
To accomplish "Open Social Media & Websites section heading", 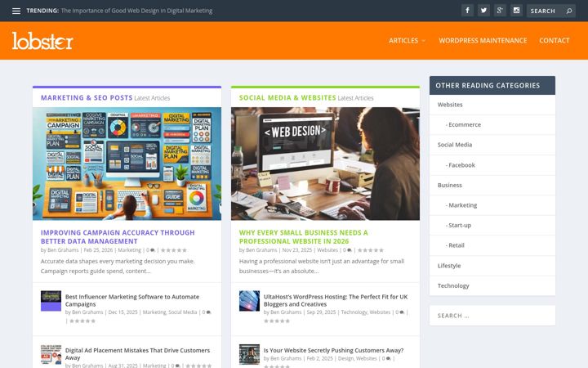I will [287, 97].
